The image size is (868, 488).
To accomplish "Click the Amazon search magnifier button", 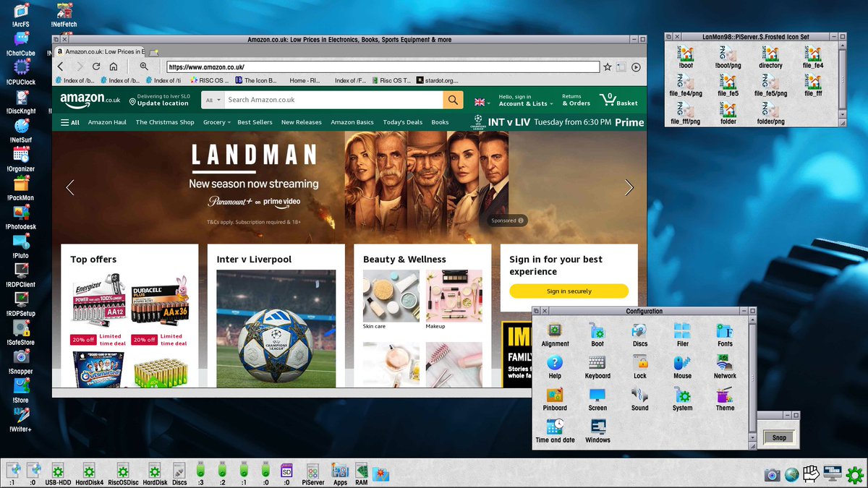I will coord(453,100).
